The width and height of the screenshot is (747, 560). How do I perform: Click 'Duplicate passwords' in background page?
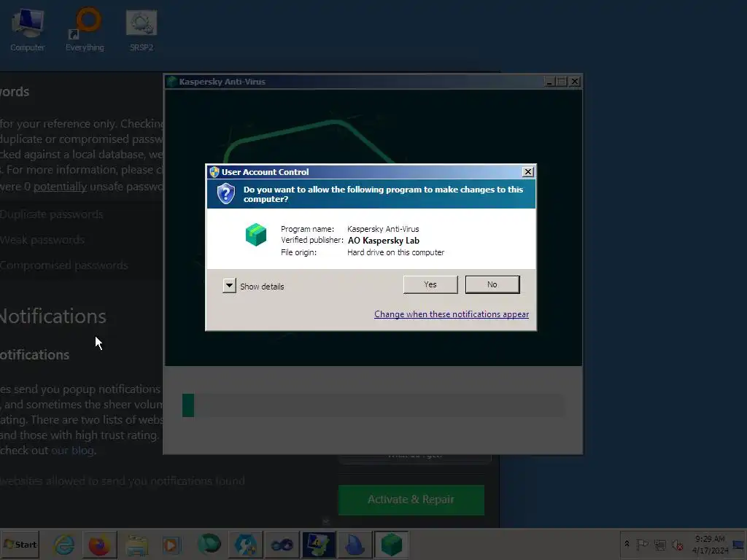pos(52,214)
